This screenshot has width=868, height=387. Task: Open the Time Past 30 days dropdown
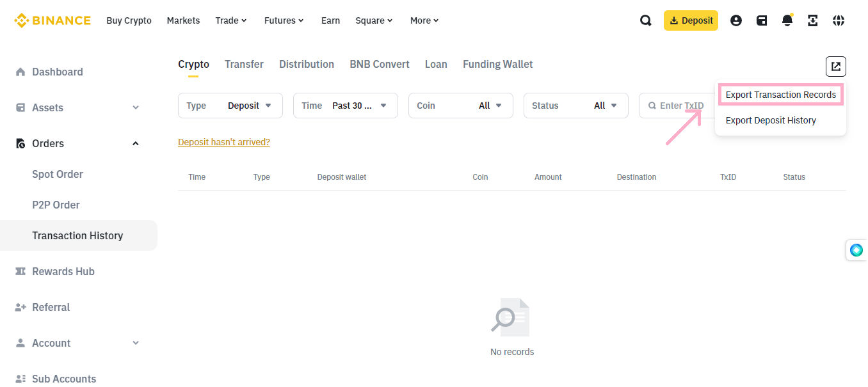tap(345, 105)
